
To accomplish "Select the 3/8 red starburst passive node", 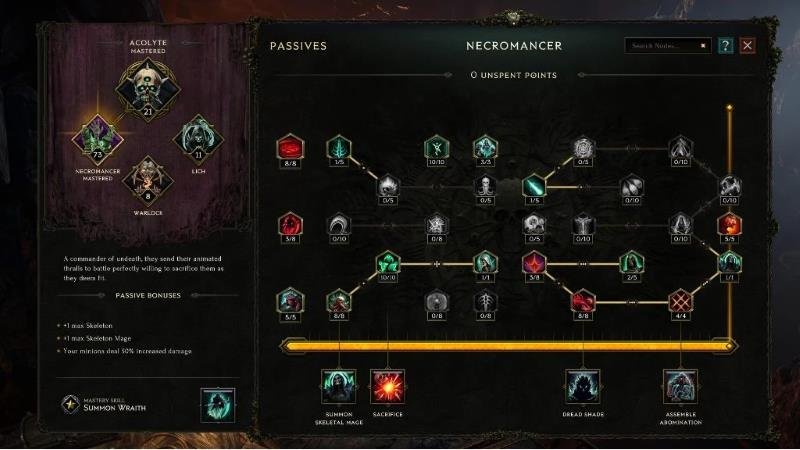I will (534, 263).
